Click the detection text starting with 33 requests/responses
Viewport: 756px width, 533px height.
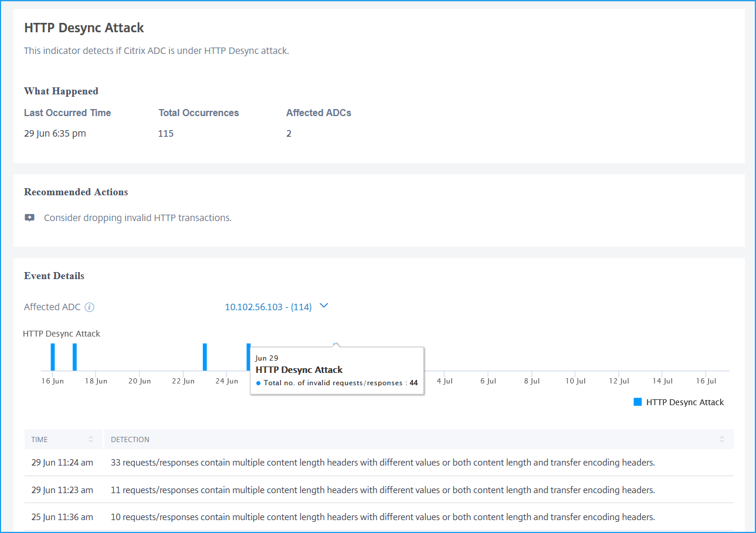coord(383,463)
